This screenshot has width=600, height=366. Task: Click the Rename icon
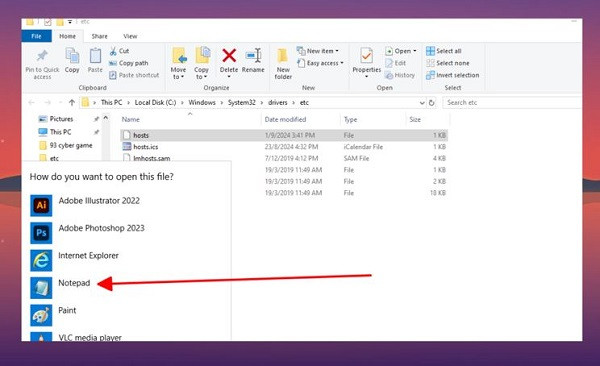pyautogui.click(x=253, y=56)
